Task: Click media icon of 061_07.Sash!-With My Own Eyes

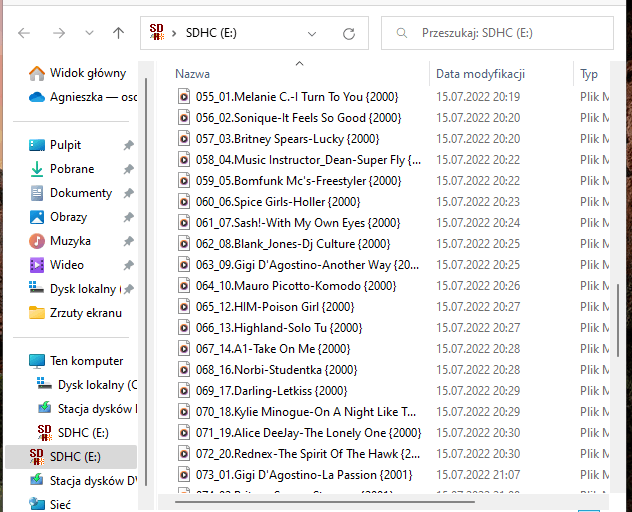Action: [184, 223]
